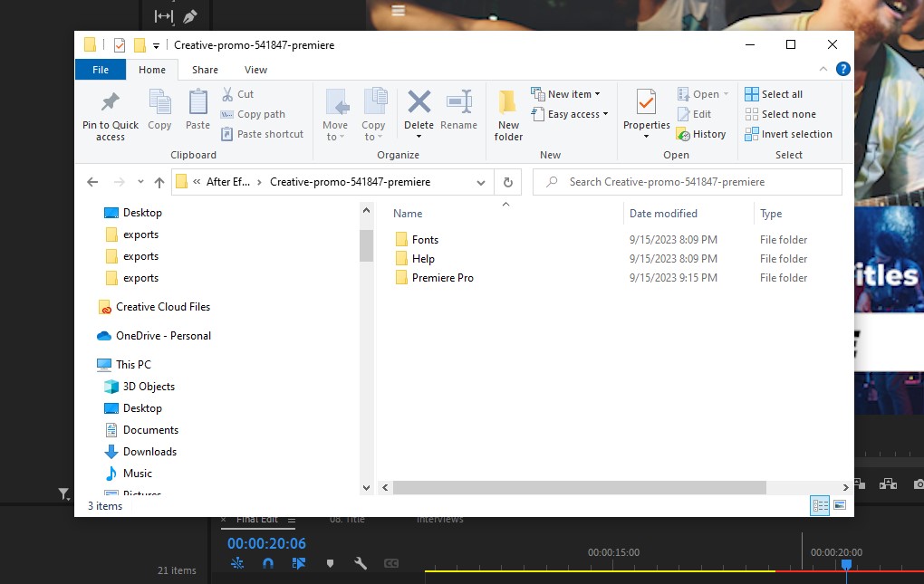924x584 pixels.
Task: Open the Move to menu
Action: pos(335,116)
